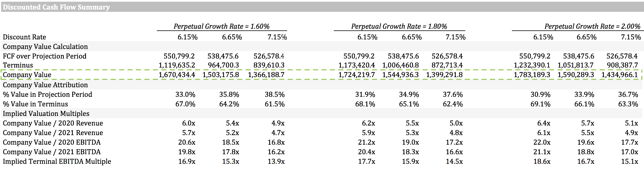
Task: Click the Discount Rate row label
Action: (x=24, y=37)
